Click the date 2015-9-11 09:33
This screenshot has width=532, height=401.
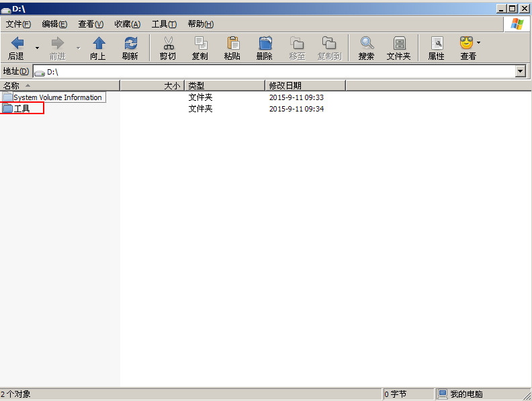tap(296, 97)
